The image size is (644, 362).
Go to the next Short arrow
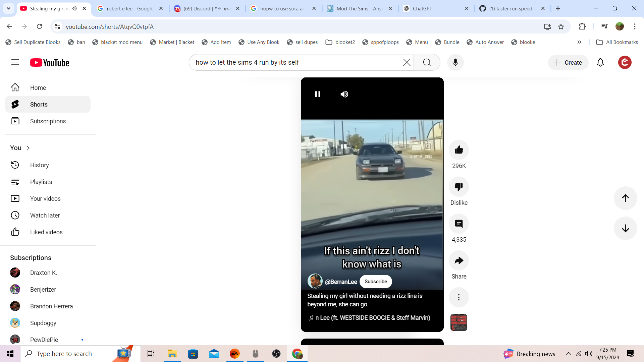click(x=625, y=228)
